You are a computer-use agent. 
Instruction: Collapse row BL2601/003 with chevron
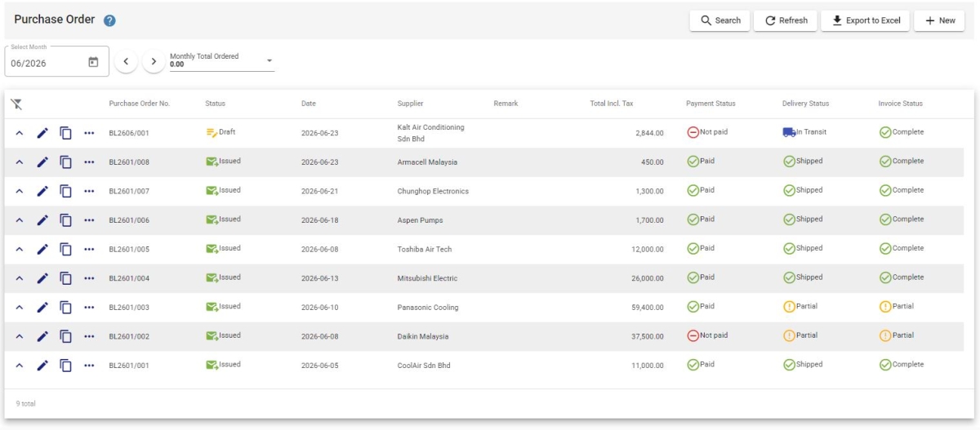[x=20, y=308]
